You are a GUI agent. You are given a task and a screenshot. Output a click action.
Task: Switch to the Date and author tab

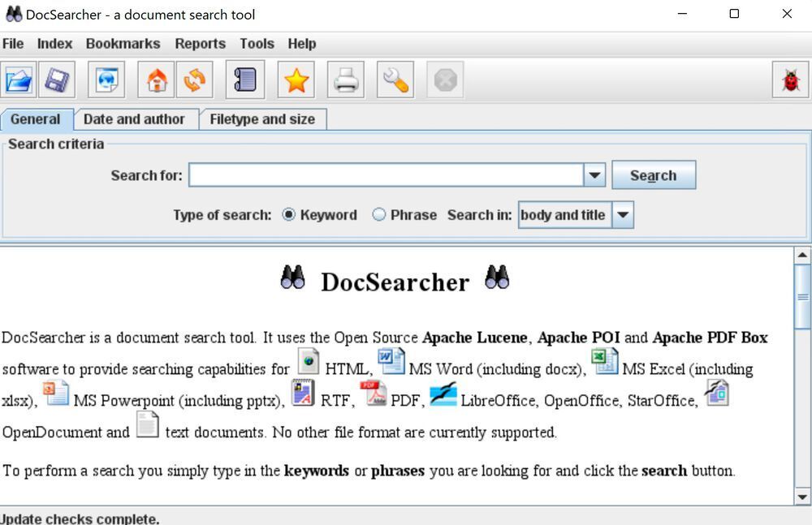pos(134,119)
